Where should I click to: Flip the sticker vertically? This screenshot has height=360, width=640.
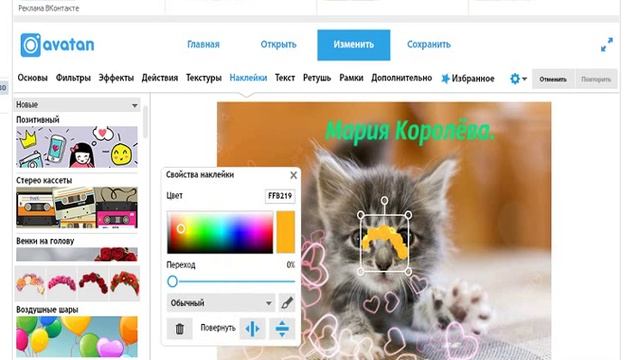[282, 329]
